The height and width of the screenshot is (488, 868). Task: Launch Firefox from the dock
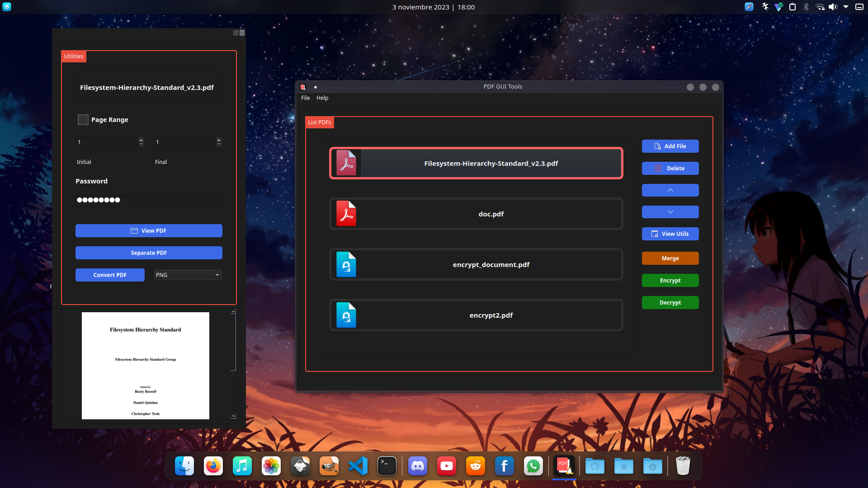click(x=213, y=466)
